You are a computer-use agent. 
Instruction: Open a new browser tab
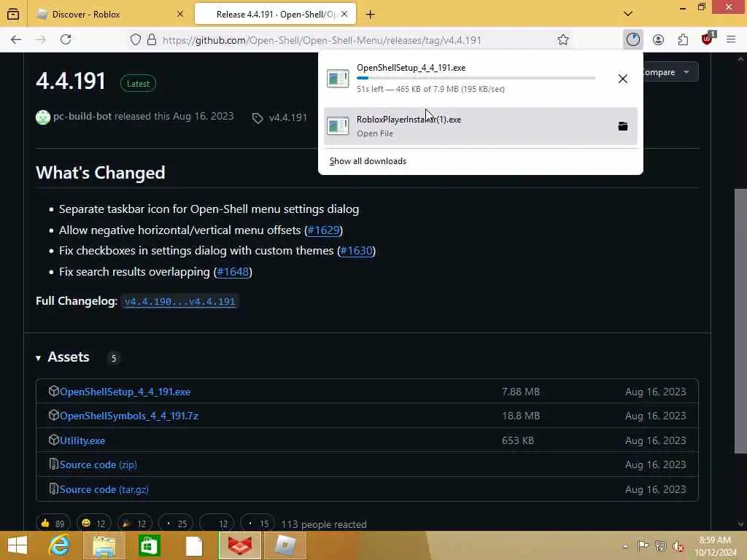(x=370, y=15)
